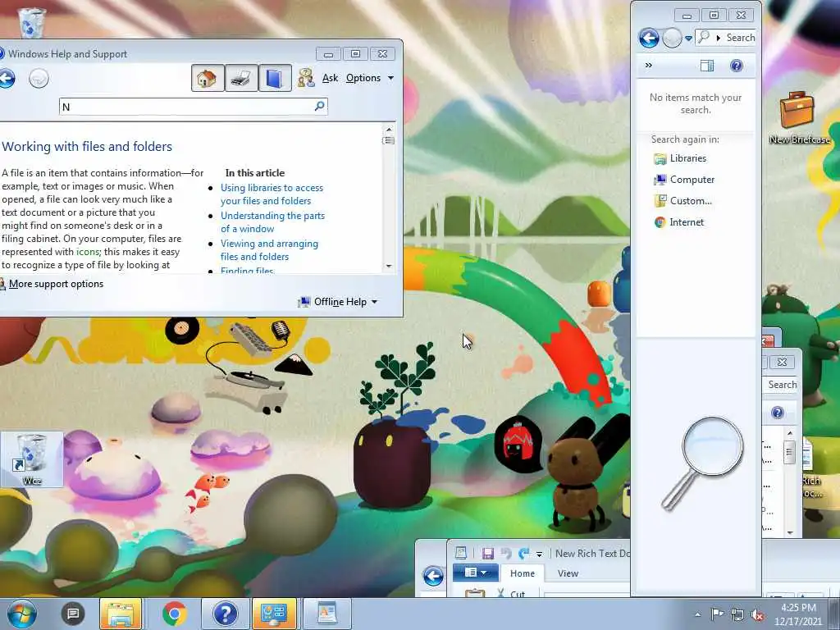Viewport: 840px width, 630px height.
Task: Search again in Custom location
Action: pyautogui.click(x=683, y=202)
